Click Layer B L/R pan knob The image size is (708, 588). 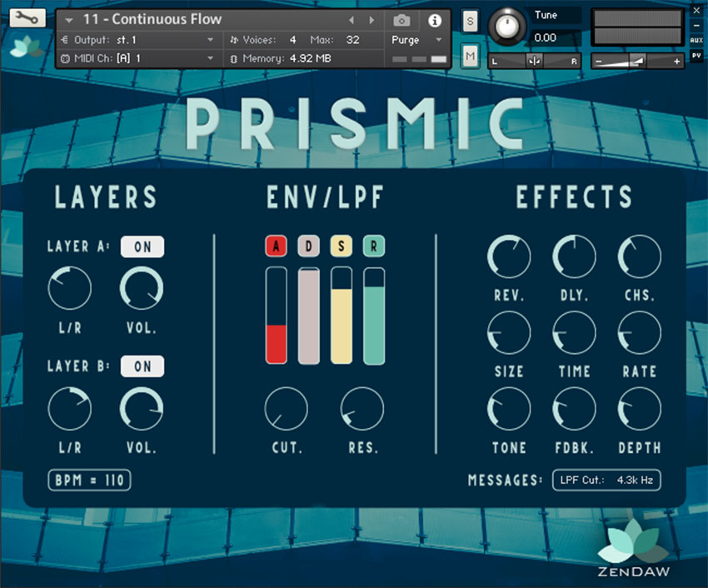(69, 408)
